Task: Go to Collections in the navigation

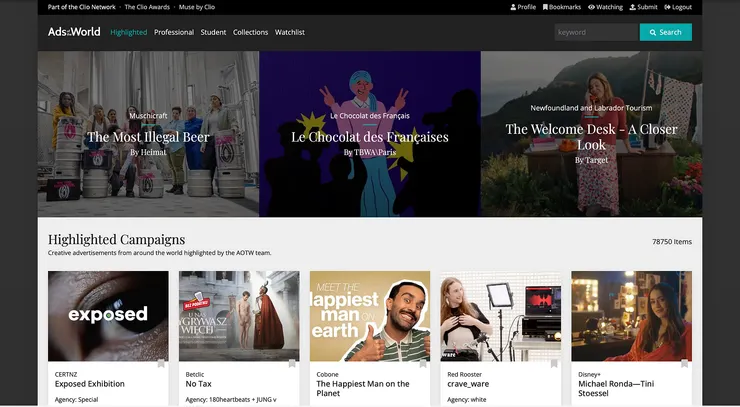Action: (250, 32)
